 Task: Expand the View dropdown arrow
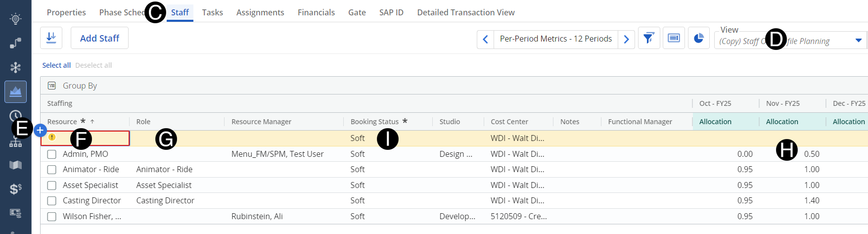(x=858, y=41)
